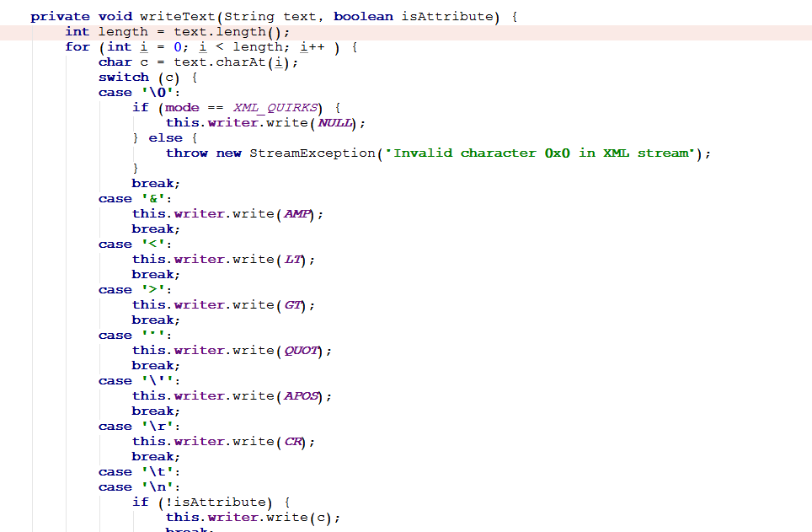
Task: Click the case '&' label
Action: pyautogui.click(x=135, y=199)
